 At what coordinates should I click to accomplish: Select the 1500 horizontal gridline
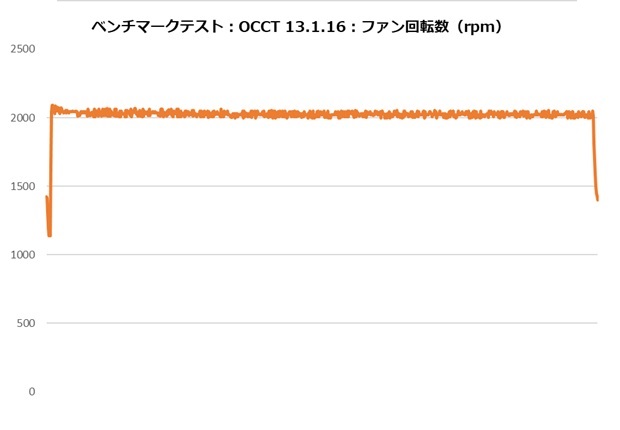click(x=320, y=186)
